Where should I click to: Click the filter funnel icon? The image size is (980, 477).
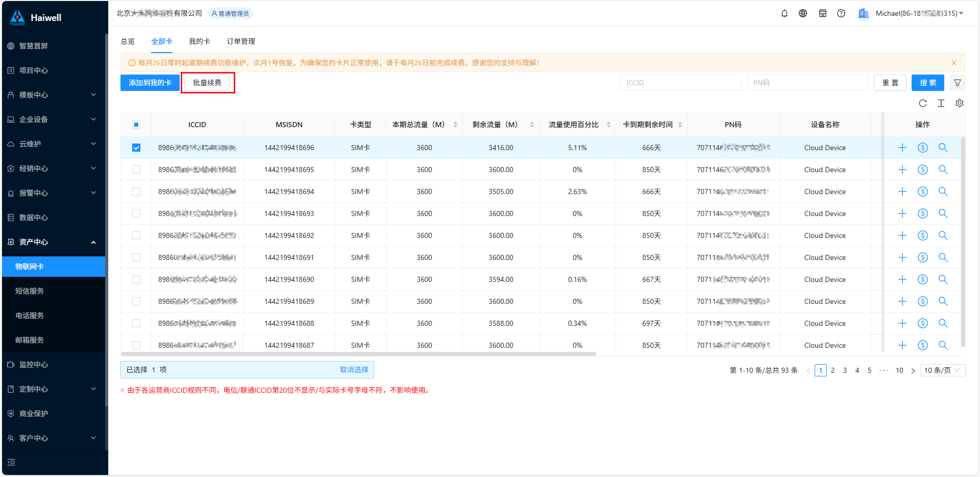[x=958, y=83]
